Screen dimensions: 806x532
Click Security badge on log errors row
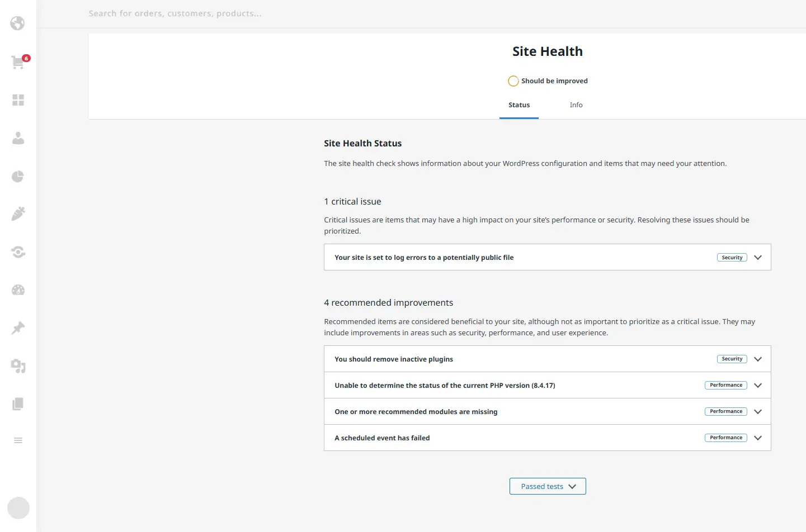coord(732,258)
